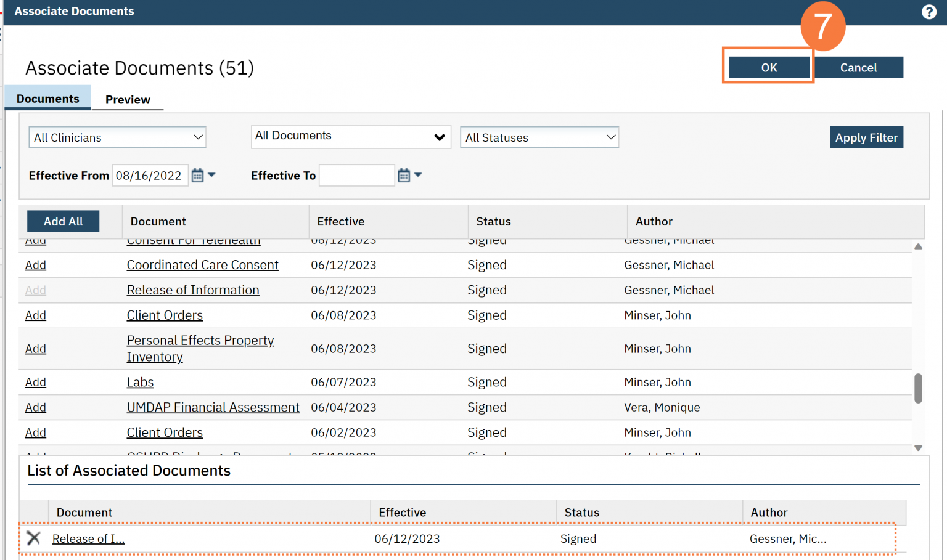This screenshot has width=947, height=560.
Task: Select the Documents tab
Action: 48,99
